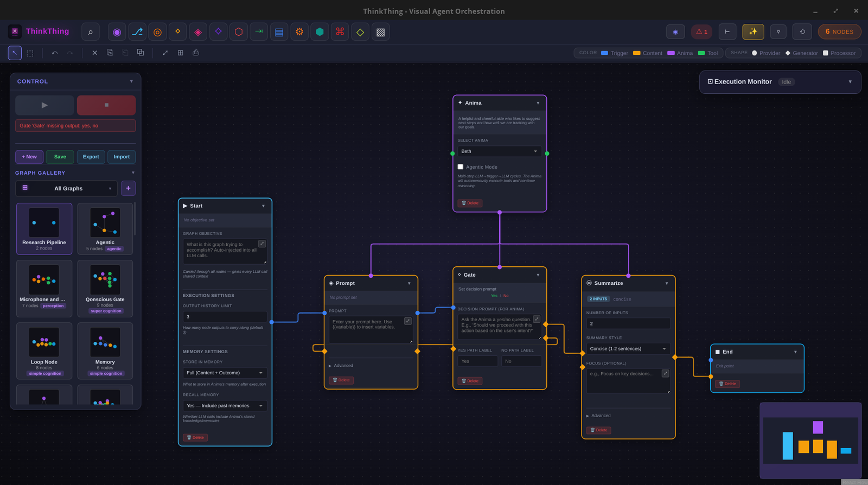The width and height of the screenshot is (868, 485).
Task: Enable the Agentic Mode checkbox
Action: click(x=461, y=167)
